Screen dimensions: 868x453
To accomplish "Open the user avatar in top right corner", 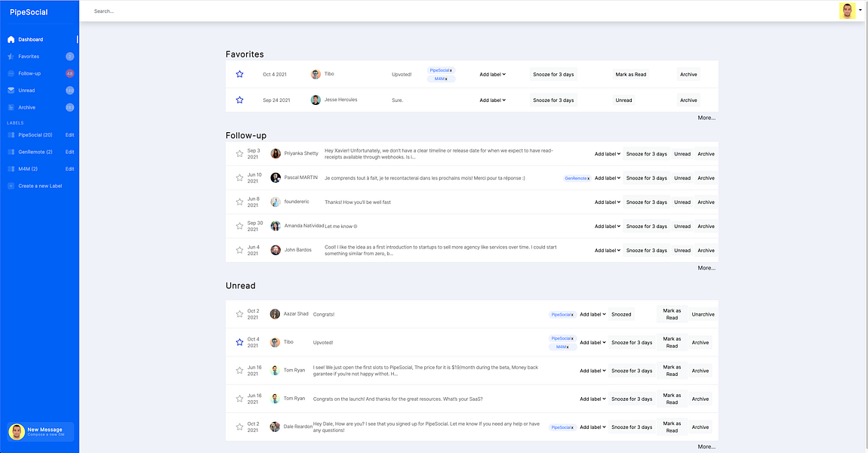I will [847, 11].
